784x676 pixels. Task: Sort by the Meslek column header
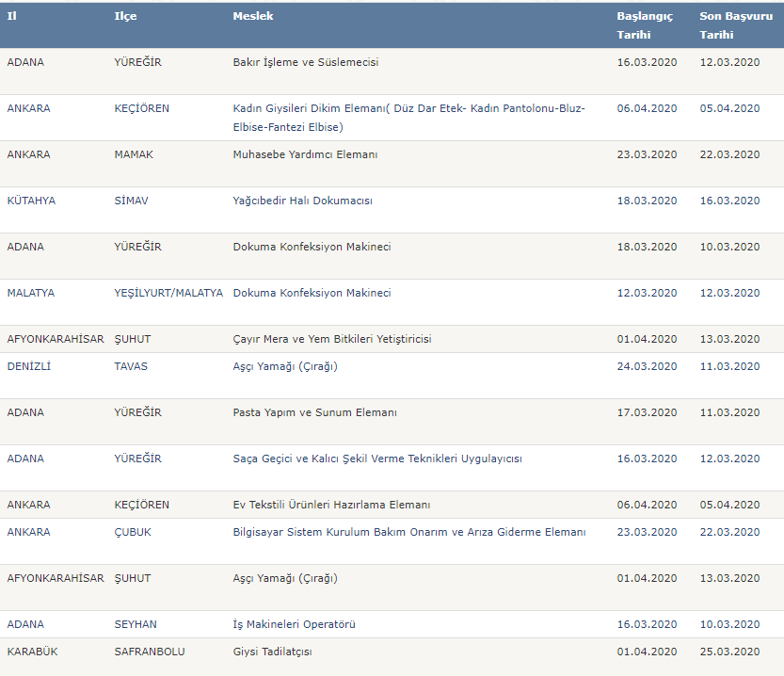(x=253, y=16)
